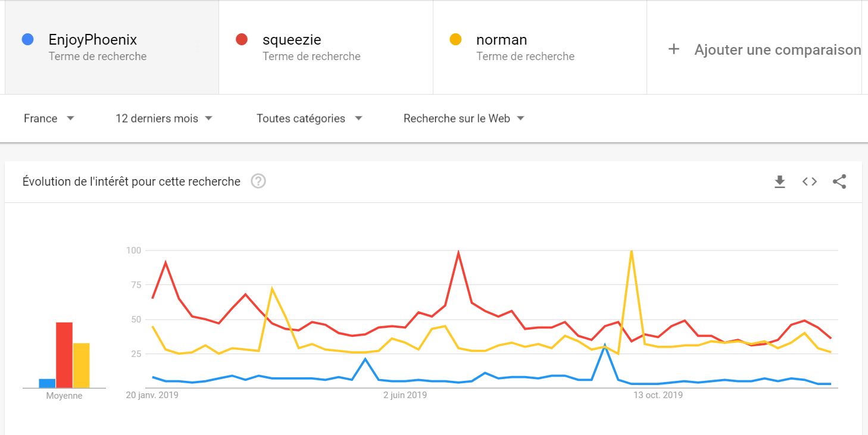
Task: Select the squeezie search term box
Action: [x=326, y=48]
